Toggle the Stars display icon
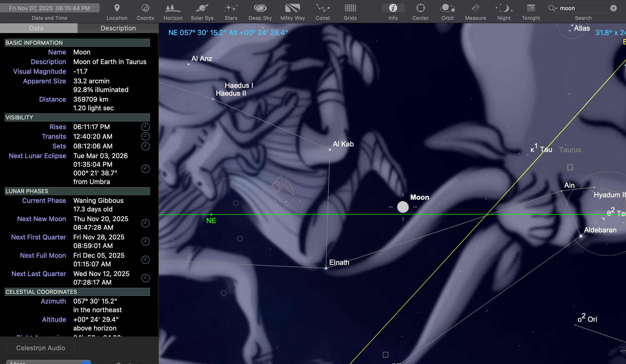This screenshot has width=626, height=364. coord(231,8)
